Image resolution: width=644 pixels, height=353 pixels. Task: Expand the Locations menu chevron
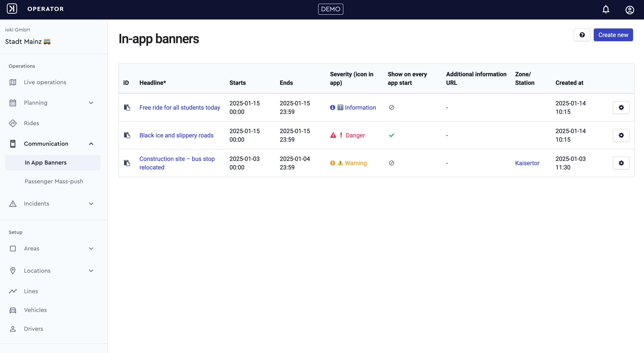91,271
